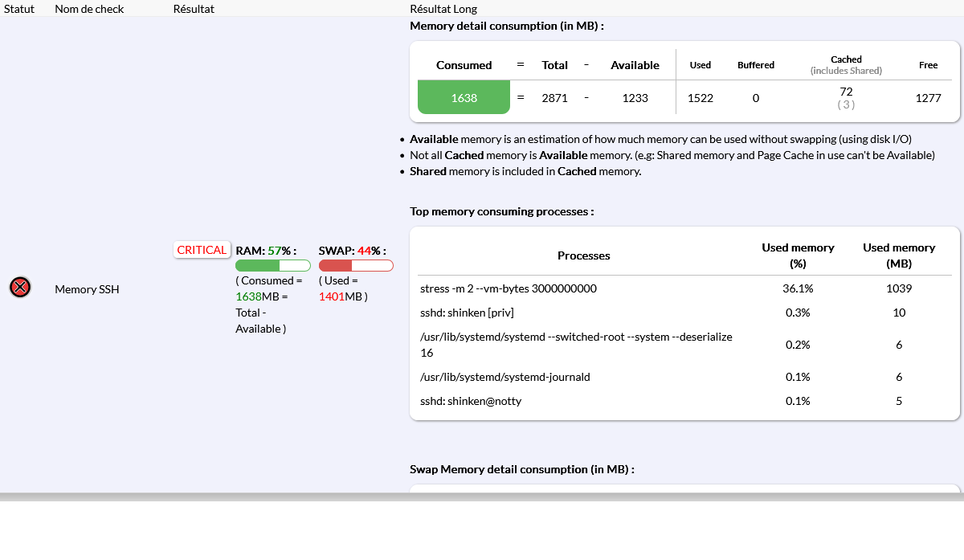Select the stress -m 2 process row
This screenshot has height=560, width=964.
(x=508, y=288)
